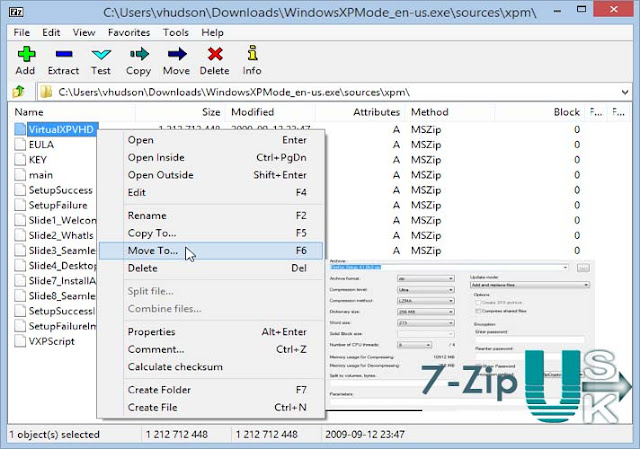The width and height of the screenshot is (640, 449).
Task: Go up one folder level icon
Action: (18, 91)
